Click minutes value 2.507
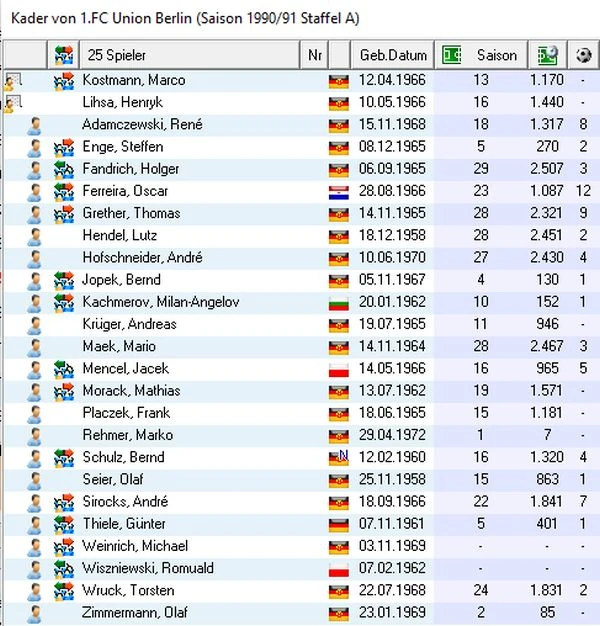The height and width of the screenshot is (626, 600). point(546,169)
